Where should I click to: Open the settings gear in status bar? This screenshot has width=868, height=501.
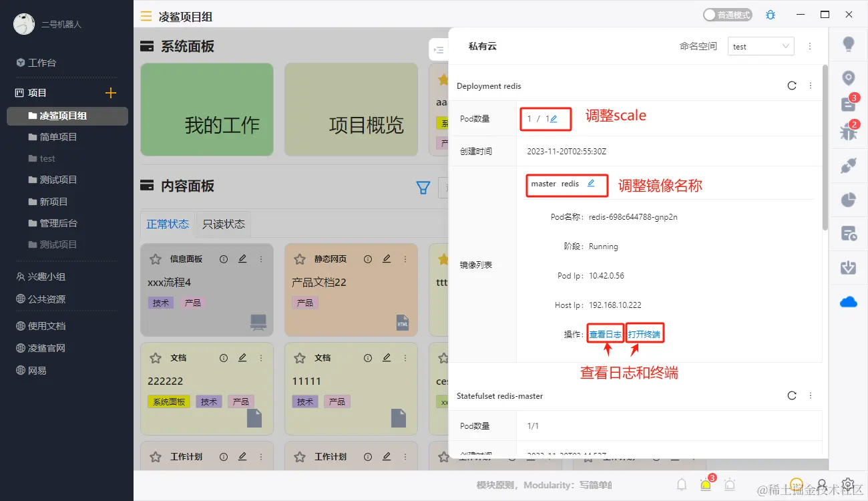coord(848,484)
